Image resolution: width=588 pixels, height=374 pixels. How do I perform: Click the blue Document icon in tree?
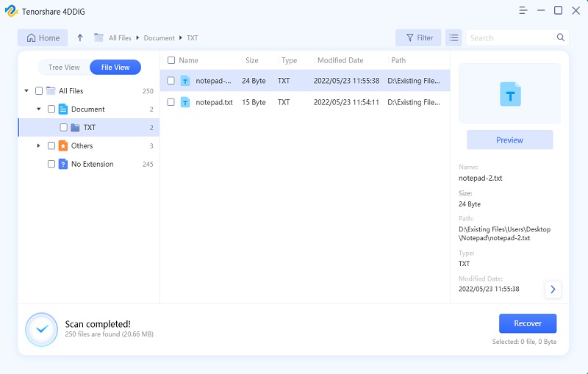click(x=63, y=109)
